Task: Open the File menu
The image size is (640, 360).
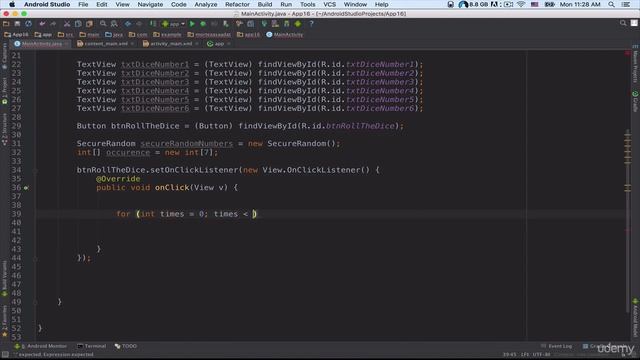Action: tap(83, 4)
